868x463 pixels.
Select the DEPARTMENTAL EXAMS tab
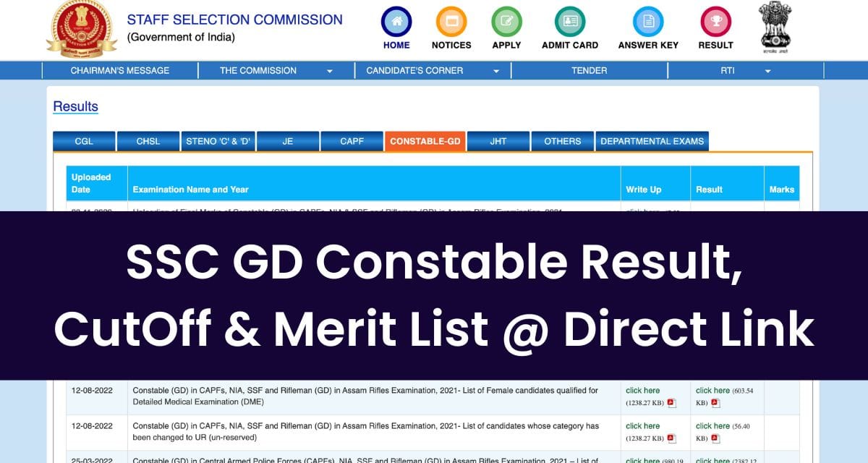pos(652,141)
